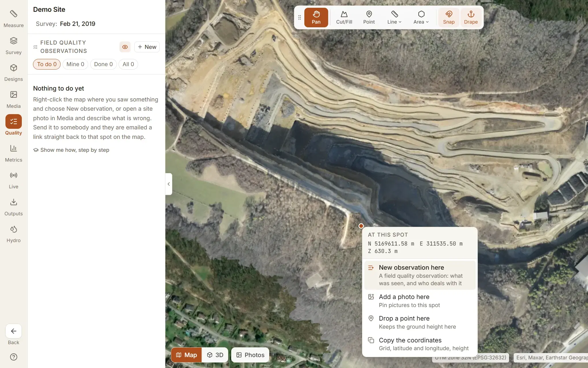Viewport: 588px width, 368px height.
Task: Open the Designs cube section
Action: click(13, 73)
